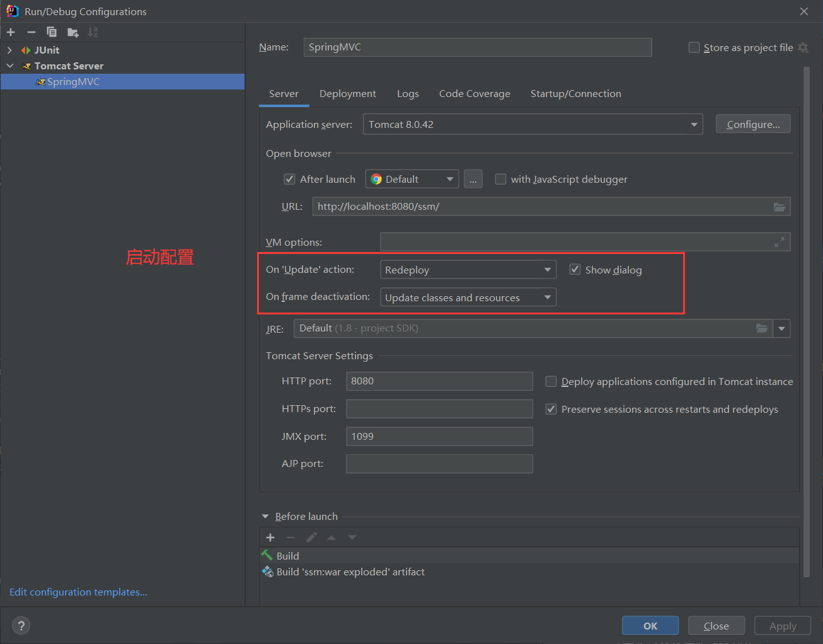Move the Before launch task up
The height and width of the screenshot is (644, 823).
pos(331,538)
